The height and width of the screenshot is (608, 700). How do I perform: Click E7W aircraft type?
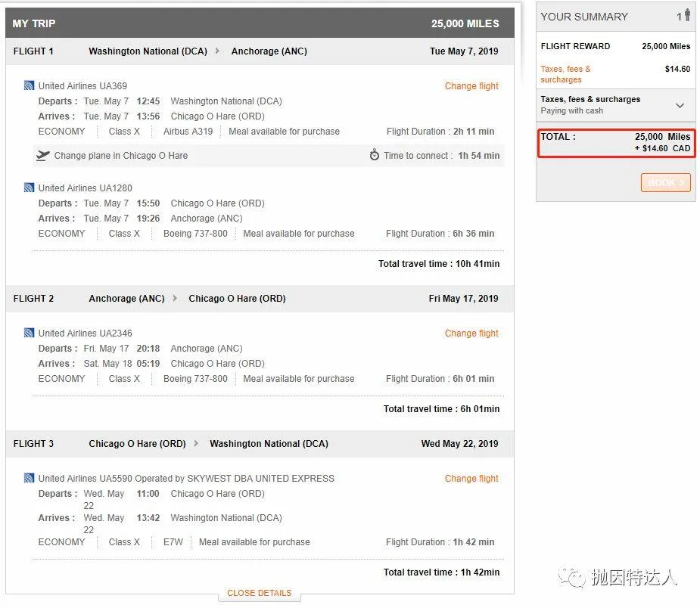pos(173,542)
